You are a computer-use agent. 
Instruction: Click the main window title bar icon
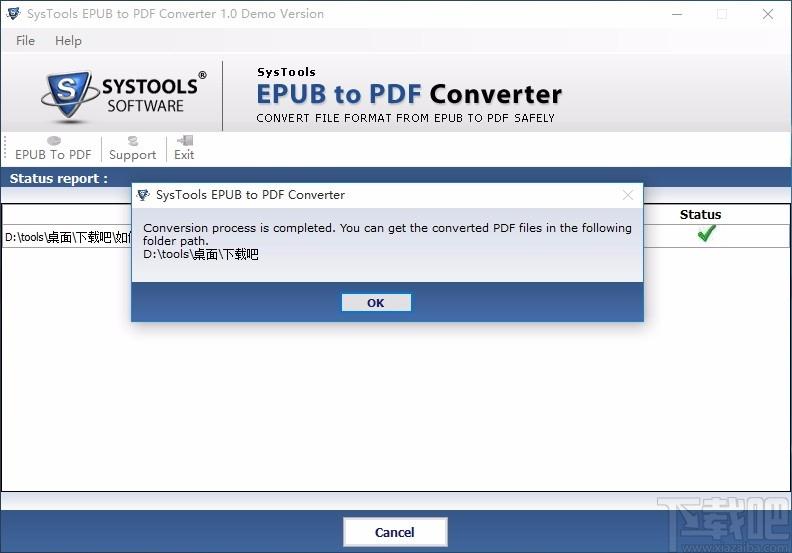14,14
